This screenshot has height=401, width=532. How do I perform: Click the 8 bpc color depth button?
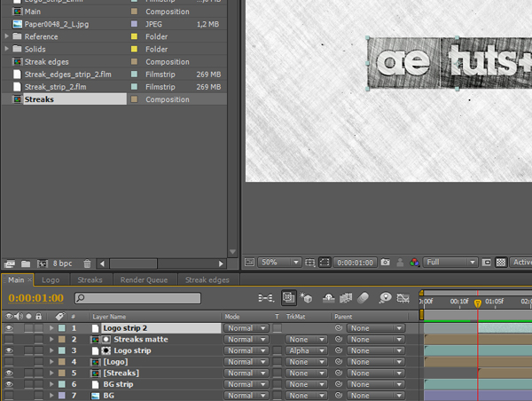[62, 263]
